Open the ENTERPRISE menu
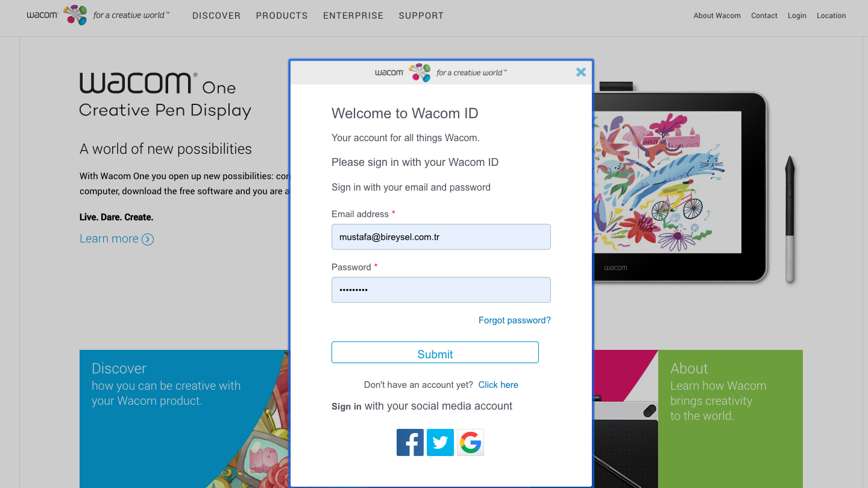868x488 pixels. pos(353,16)
